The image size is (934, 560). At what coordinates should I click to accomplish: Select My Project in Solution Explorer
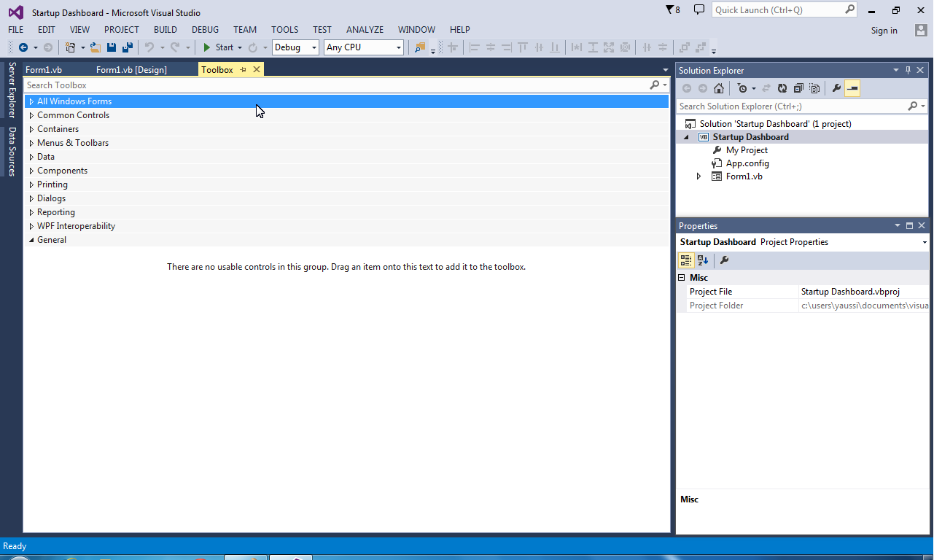pyautogui.click(x=747, y=150)
